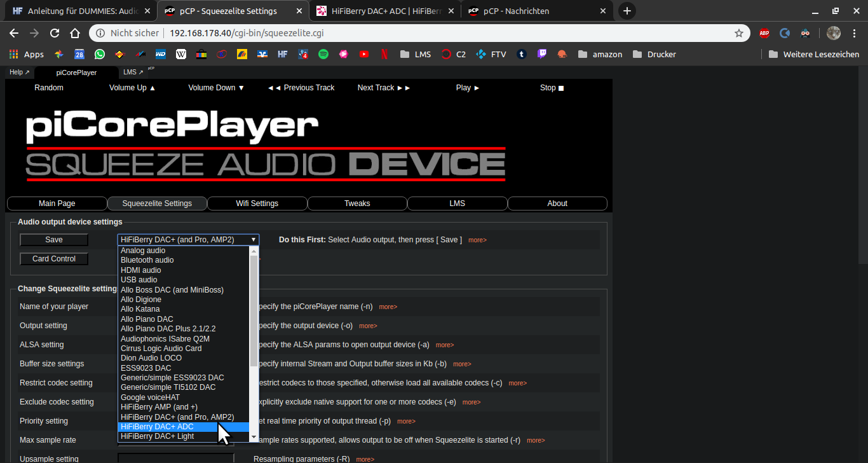
Task: Click the dropdown list scrollbar thumb
Action: coord(254,311)
